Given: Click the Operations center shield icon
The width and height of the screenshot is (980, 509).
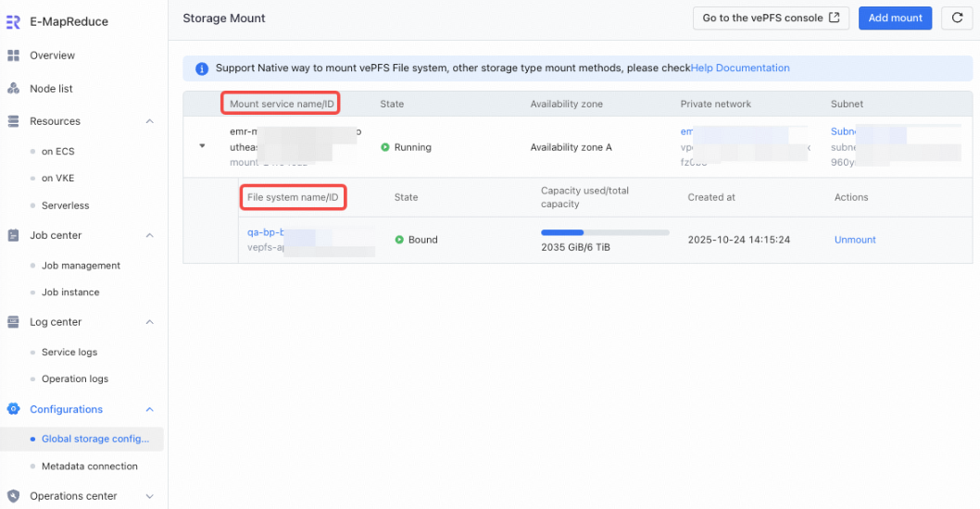Looking at the screenshot, I should coord(13,496).
